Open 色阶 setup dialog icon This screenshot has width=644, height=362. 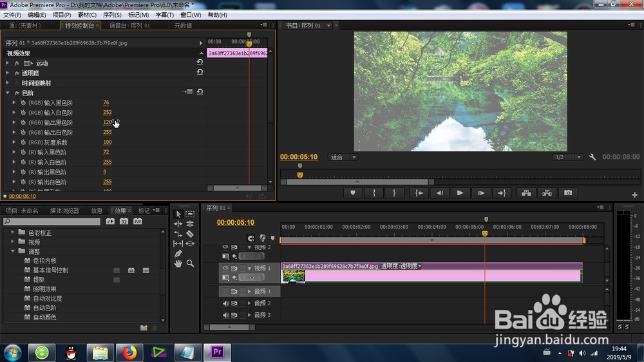187,91
